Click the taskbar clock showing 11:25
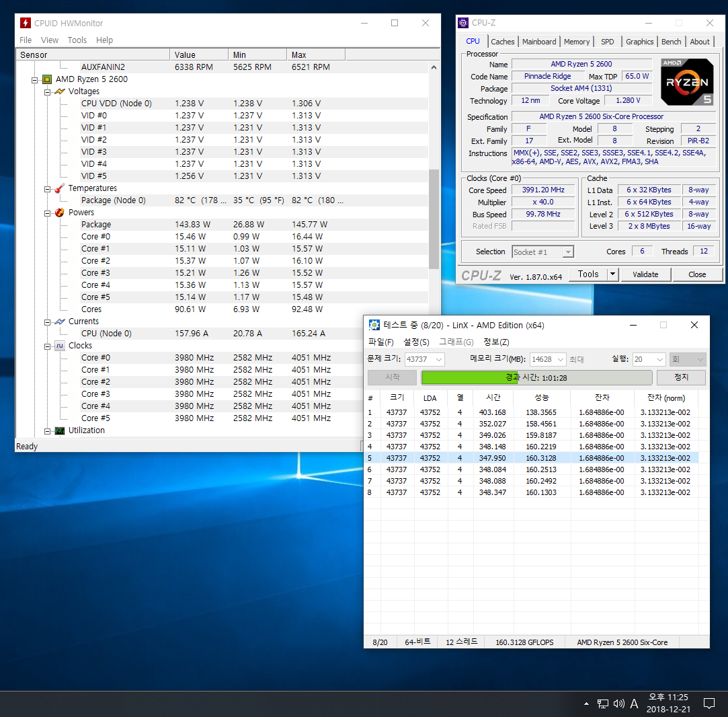The image size is (728, 717). 668,703
